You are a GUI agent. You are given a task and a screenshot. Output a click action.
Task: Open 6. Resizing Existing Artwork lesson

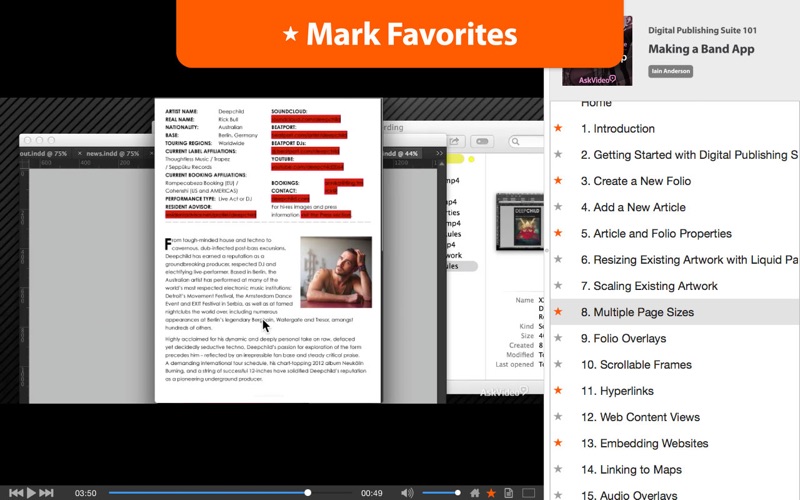click(x=689, y=260)
